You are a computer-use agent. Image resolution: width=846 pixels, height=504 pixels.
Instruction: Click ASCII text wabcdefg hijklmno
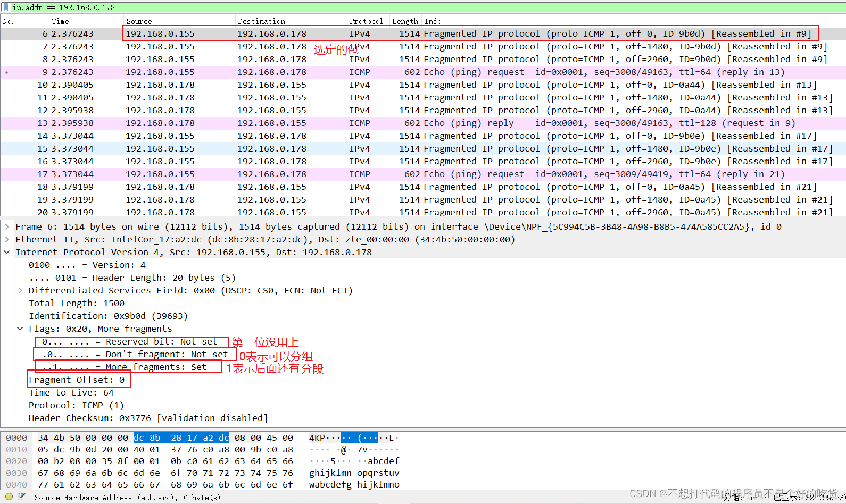354,484
